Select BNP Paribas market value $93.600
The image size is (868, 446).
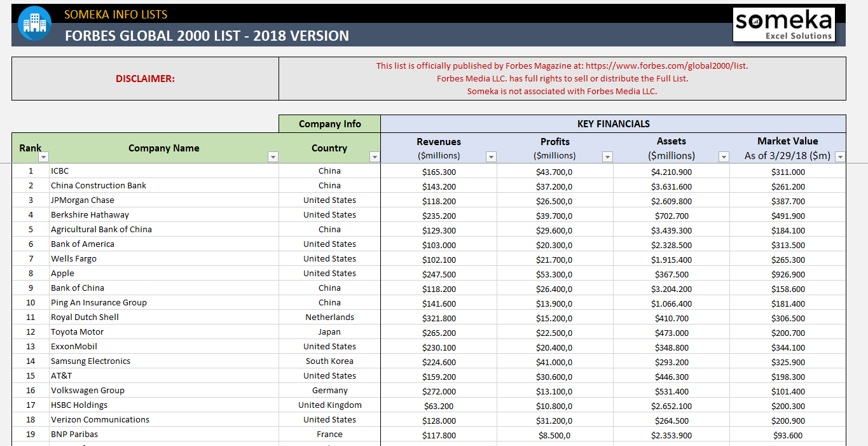tap(788, 435)
